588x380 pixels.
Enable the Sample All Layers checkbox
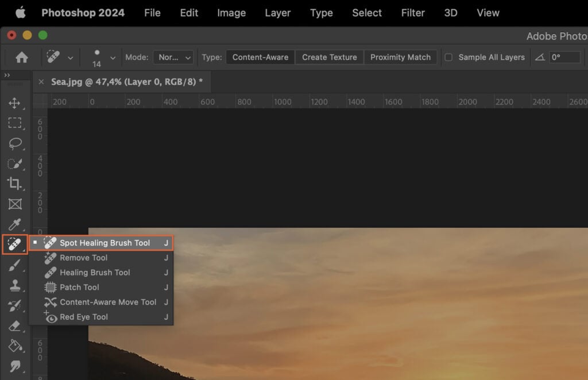(448, 57)
